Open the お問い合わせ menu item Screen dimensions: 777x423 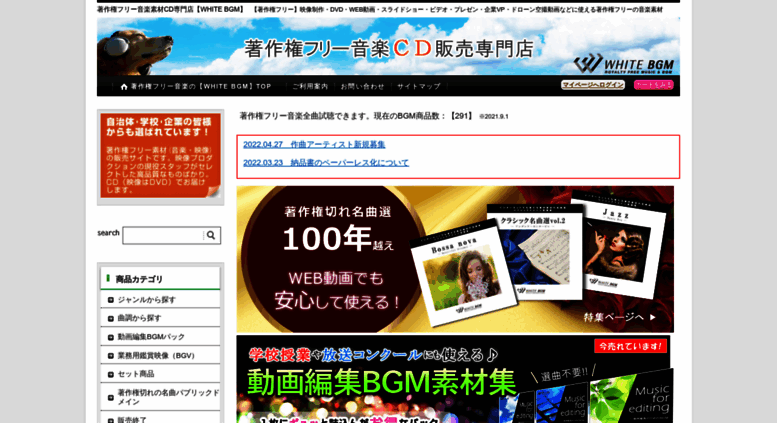362,86
